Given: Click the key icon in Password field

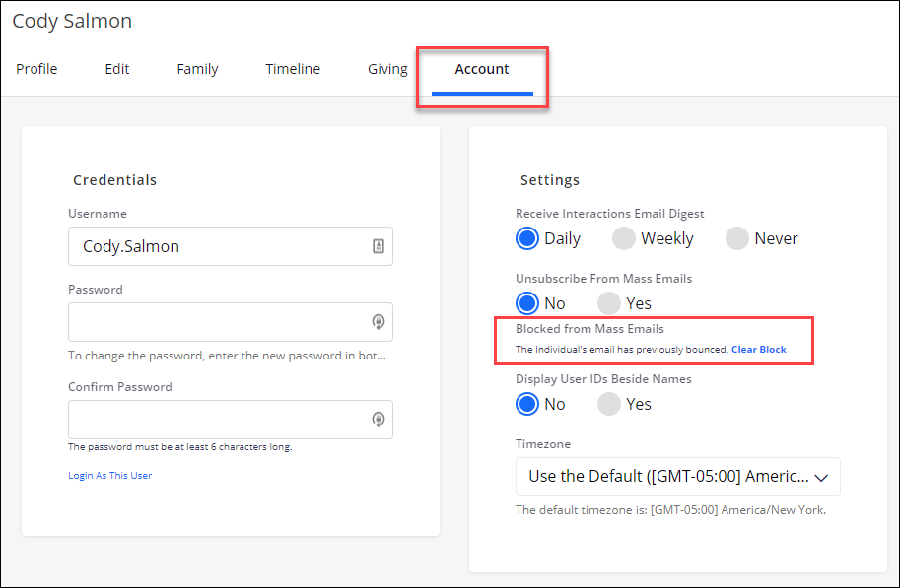Looking at the screenshot, I should pyautogui.click(x=378, y=322).
